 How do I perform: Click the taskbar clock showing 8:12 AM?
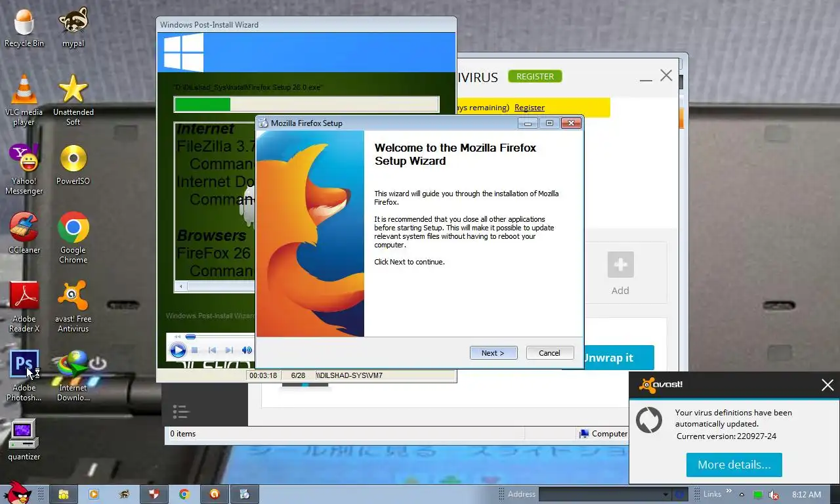click(807, 494)
